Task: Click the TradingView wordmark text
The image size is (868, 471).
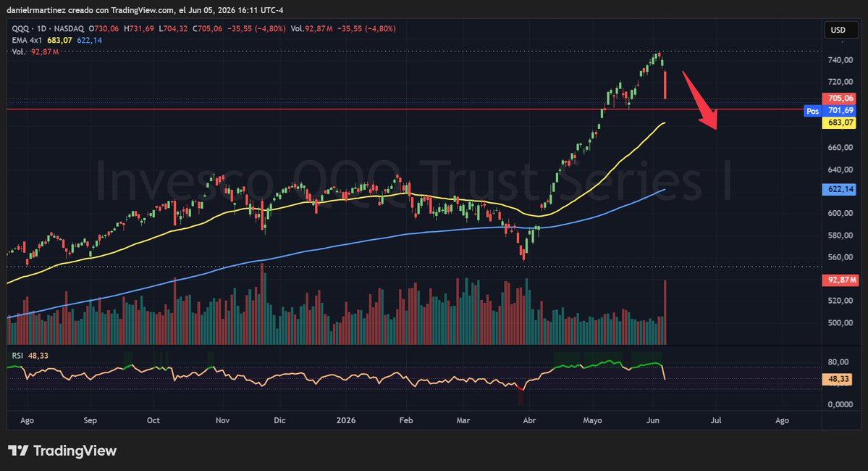Action: [75, 451]
